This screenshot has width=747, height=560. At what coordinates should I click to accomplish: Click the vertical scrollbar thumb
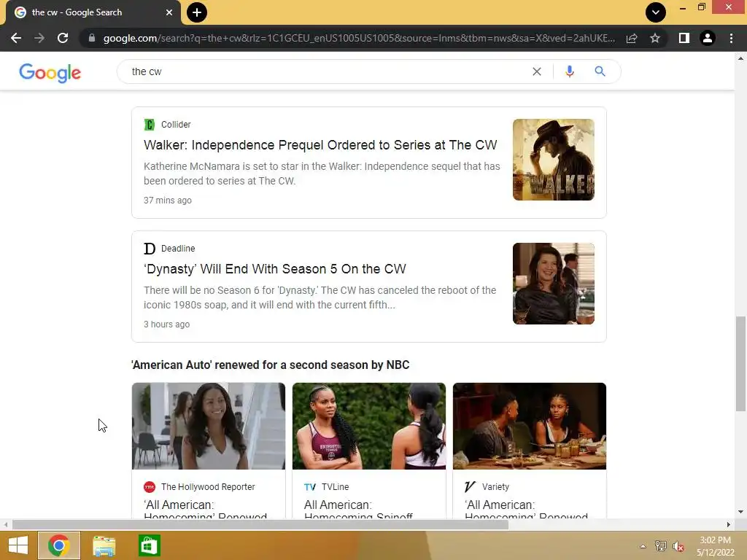point(740,363)
